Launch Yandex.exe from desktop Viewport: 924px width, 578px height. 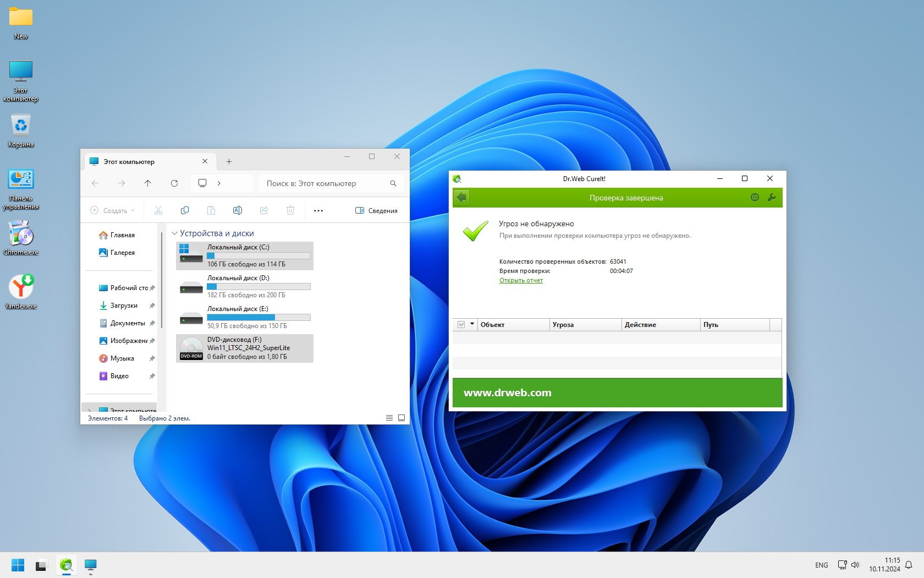tap(21, 292)
